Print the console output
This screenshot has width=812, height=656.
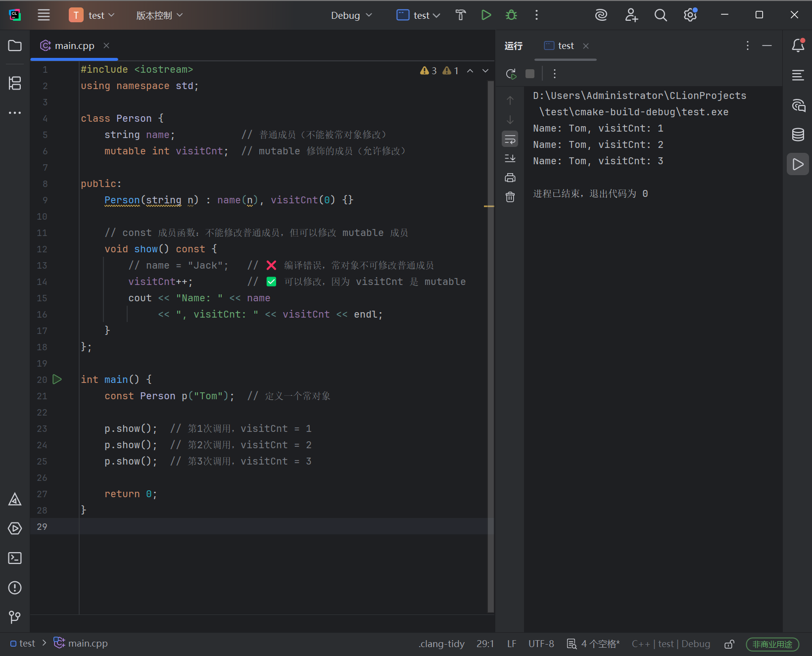tap(510, 178)
